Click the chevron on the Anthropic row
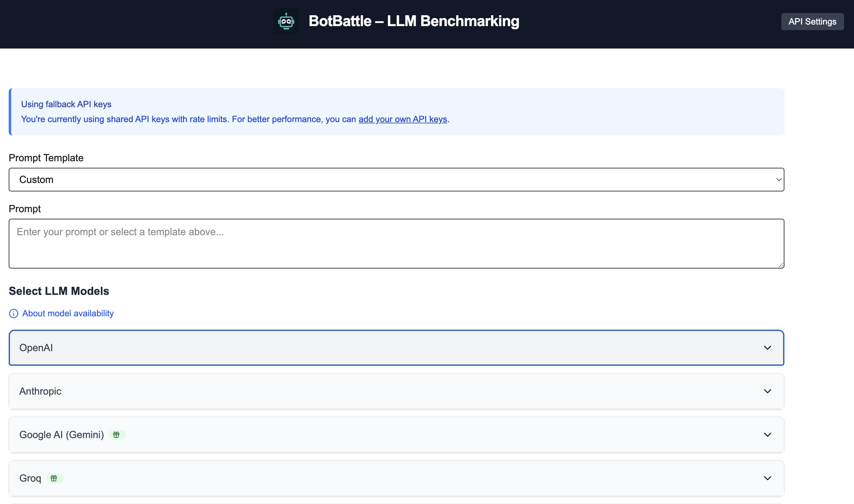This screenshot has width=854, height=504. click(x=767, y=391)
